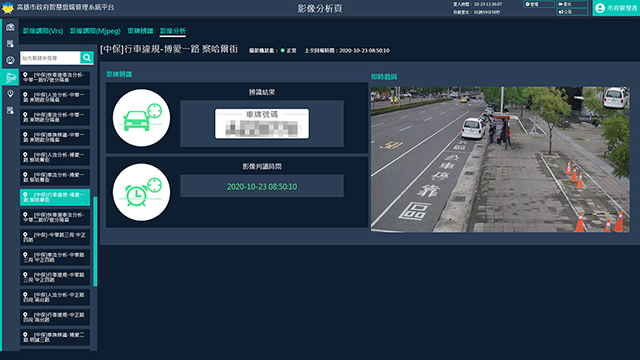Open the map location pin sidebar icon
The width and height of the screenshot is (640, 360).
click(x=10, y=93)
